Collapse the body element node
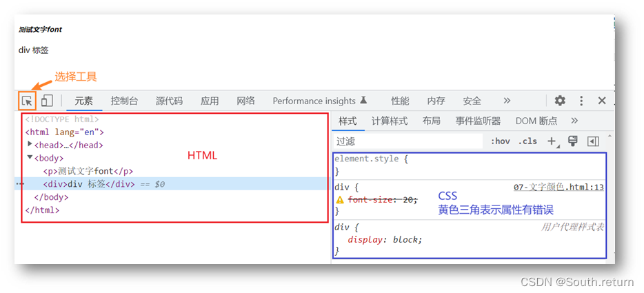This screenshot has width=644, height=293. (x=30, y=157)
